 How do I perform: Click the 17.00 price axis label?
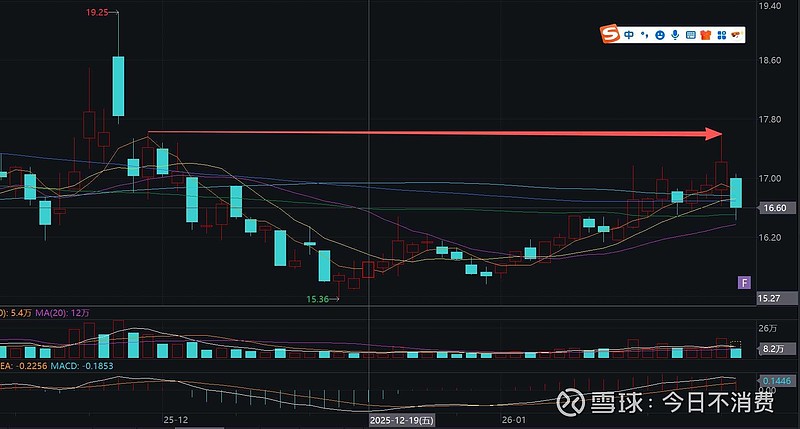coord(769,179)
